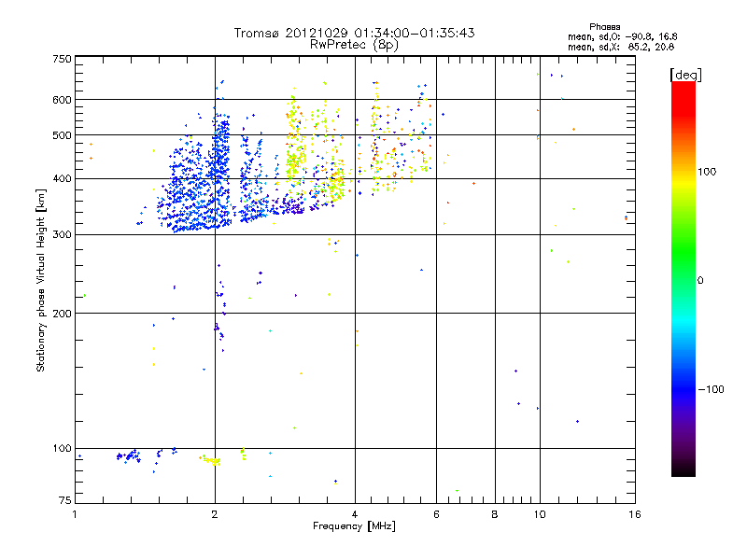
Task: Click the x-axis '8' tick label
Action: pos(495,514)
